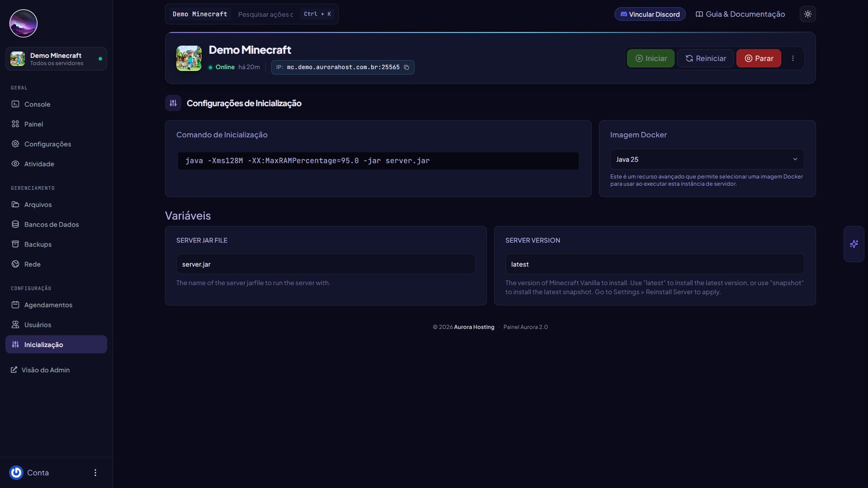Stop the server with Parar button
This screenshot has height=488, width=868.
[758, 58]
